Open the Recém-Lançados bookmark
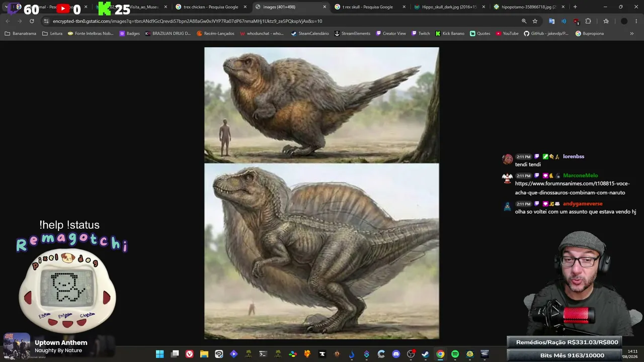The width and height of the screenshot is (644, 362). point(216,34)
